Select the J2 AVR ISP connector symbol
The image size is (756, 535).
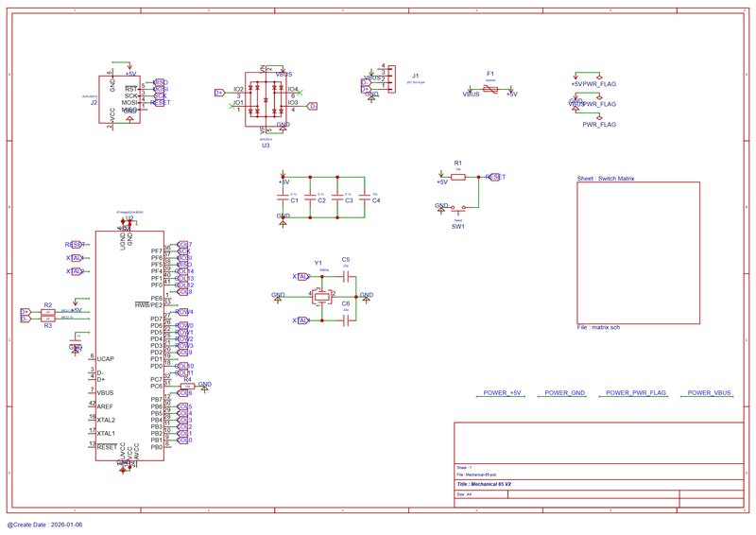(120, 99)
